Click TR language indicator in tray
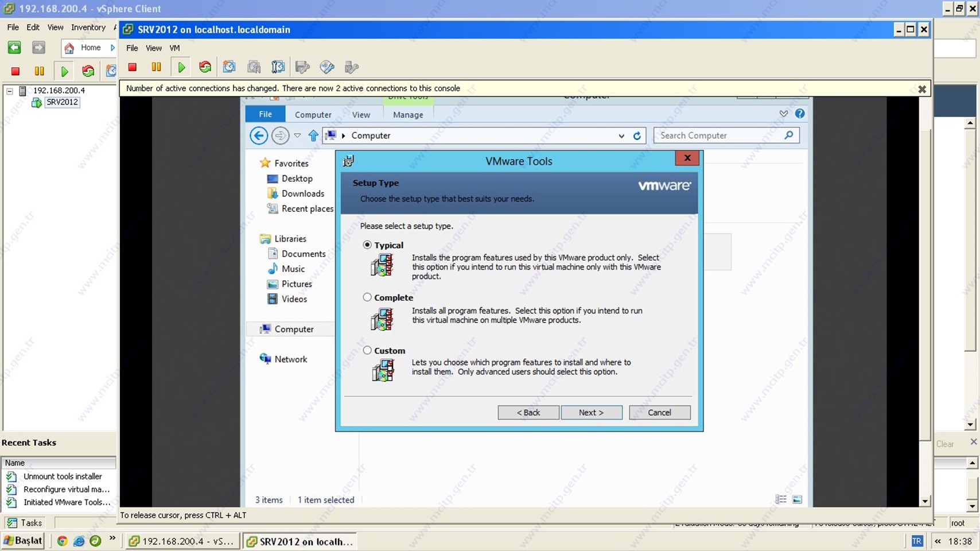 917,541
